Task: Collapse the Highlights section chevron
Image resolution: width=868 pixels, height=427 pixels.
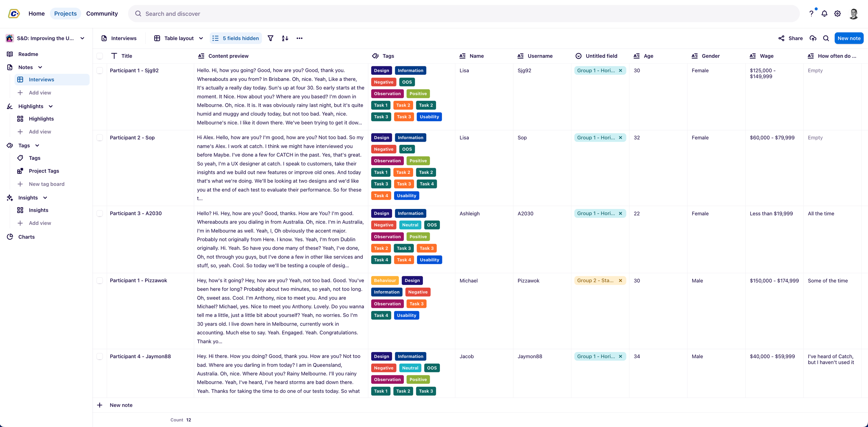Action: pyautogui.click(x=51, y=106)
